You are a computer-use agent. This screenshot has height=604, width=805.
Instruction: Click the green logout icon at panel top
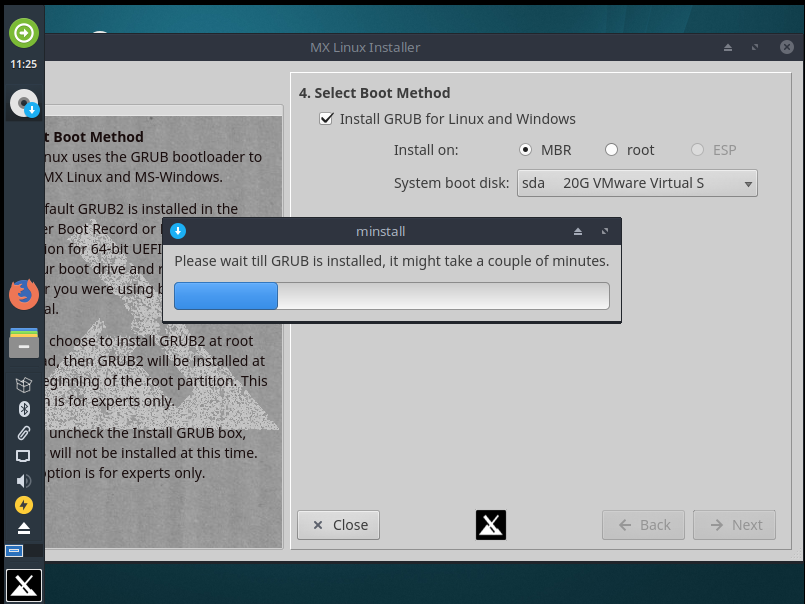(24, 33)
